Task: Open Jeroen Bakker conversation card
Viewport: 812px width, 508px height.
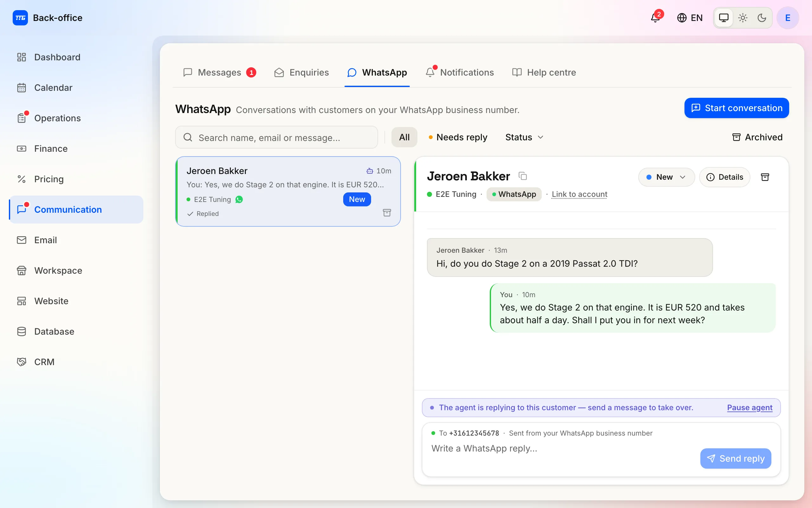Action: point(288,191)
